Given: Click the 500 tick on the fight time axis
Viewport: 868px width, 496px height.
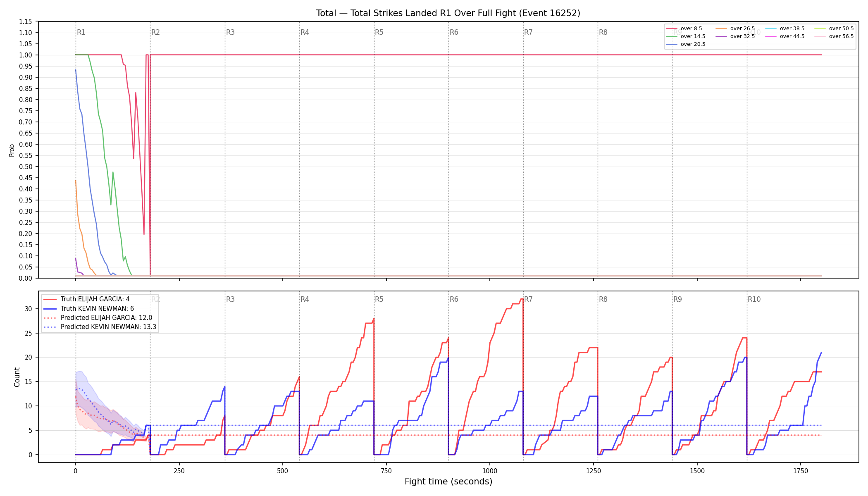Looking at the screenshot, I should point(283,471).
